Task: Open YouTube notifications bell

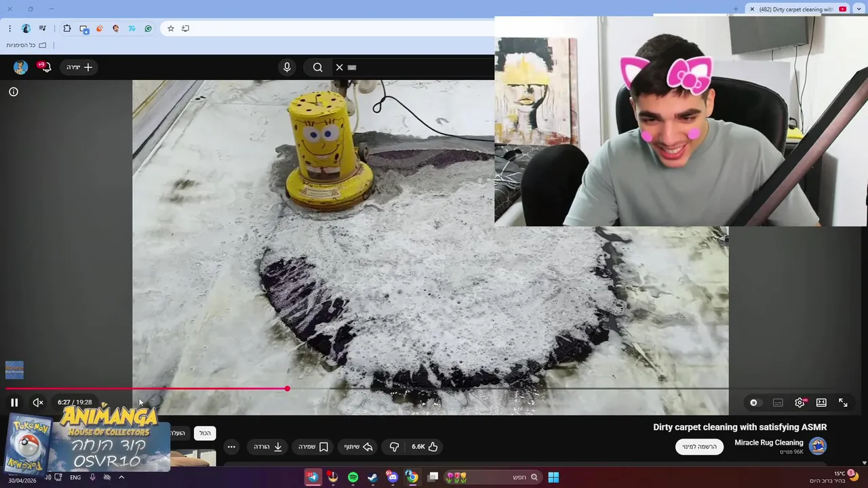Action: (45, 67)
